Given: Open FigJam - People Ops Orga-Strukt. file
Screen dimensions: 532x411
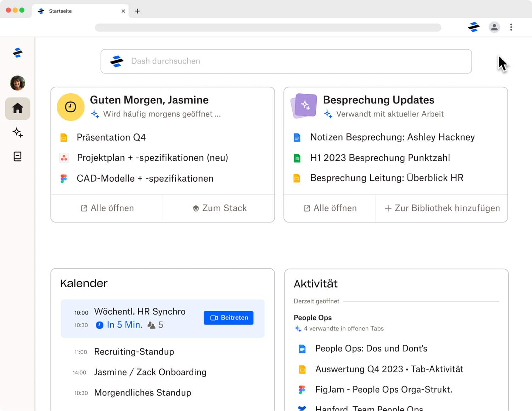Looking at the screenshot, I should click(383, 390).
